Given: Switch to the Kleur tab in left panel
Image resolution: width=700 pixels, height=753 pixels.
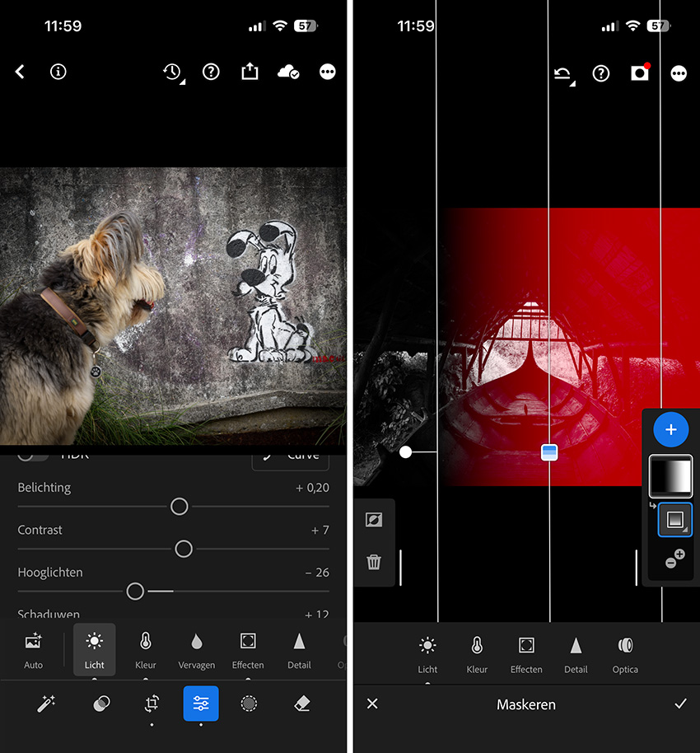Looking at the screenshot, I should pos(145,650).
